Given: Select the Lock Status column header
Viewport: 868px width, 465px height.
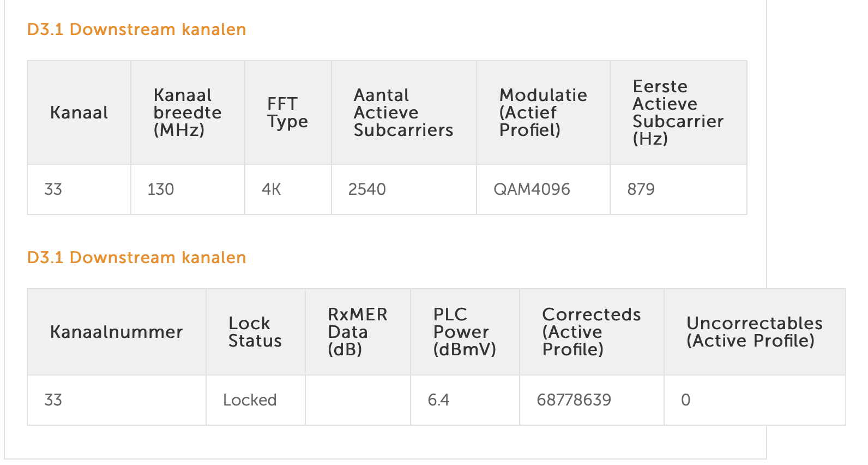Looking at the screenshot, I should click(x=255, y=332).
